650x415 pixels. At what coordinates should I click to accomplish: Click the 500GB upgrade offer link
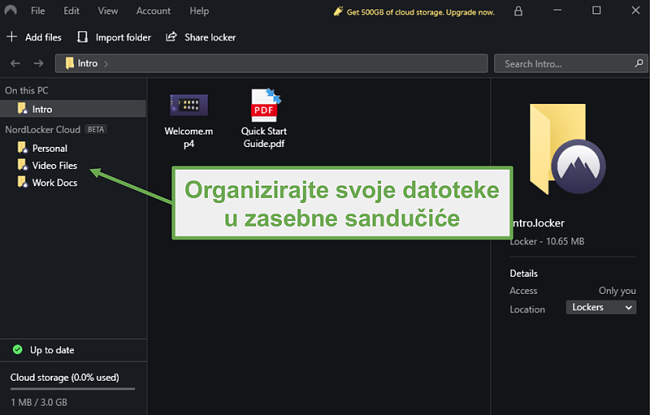[415, 12]
